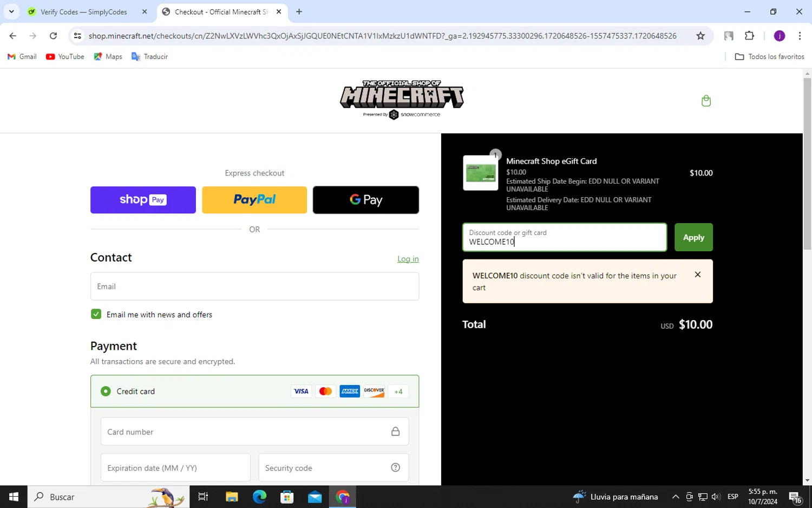This screenshot has width=812, height=508.
Task: Open the tab search dropdown arrow
Action: [x=11, y=11]
